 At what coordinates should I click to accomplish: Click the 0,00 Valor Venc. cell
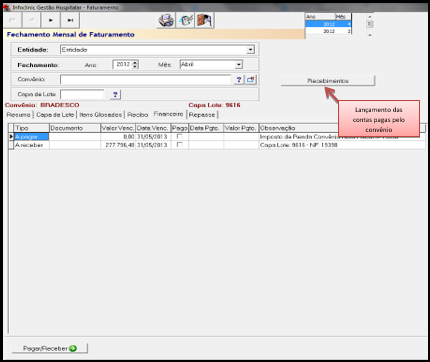pyautogui.click(x=118, y=137)
